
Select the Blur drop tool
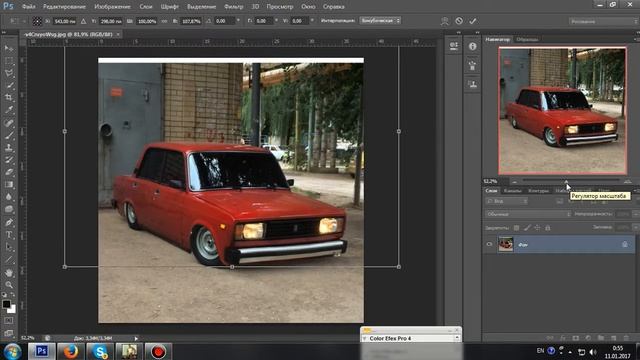pos(9,197)
